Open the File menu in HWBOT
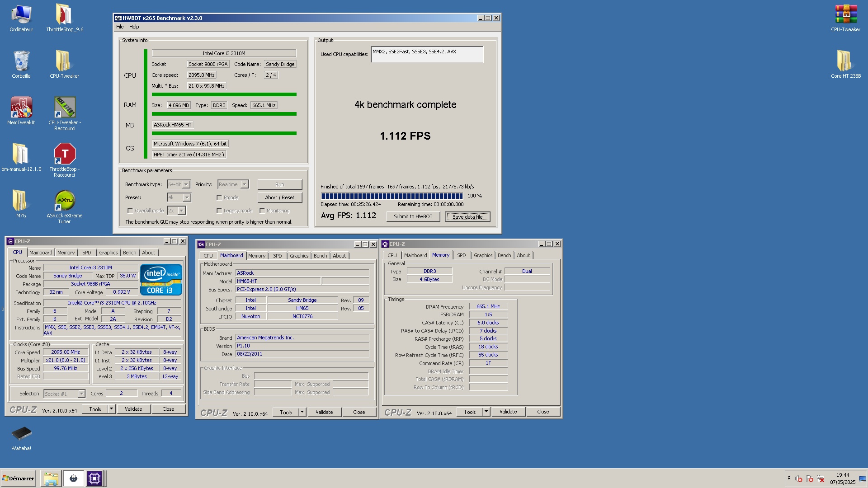 (x=120, y=27)
